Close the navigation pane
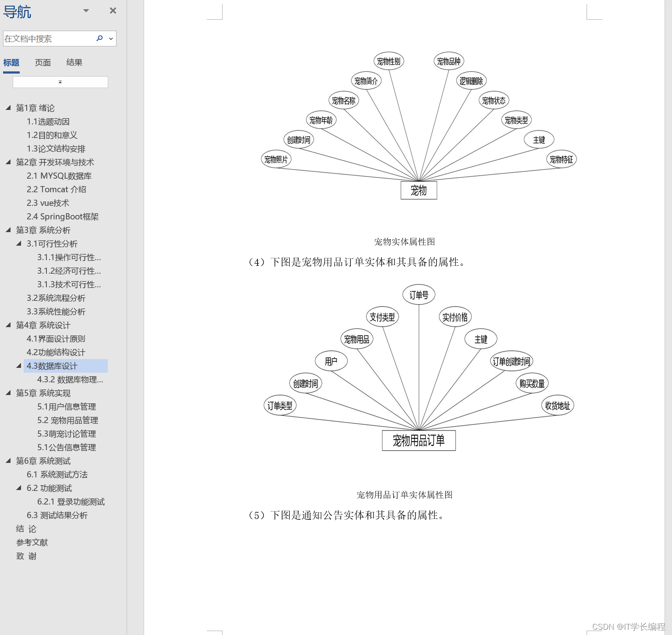This screenshot has height=635, width=672. point(113,11)
